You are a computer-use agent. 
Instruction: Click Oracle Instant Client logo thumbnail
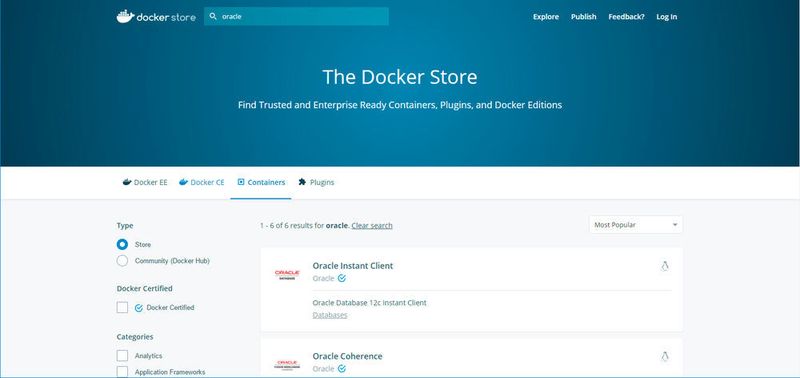tap(287, 274)
